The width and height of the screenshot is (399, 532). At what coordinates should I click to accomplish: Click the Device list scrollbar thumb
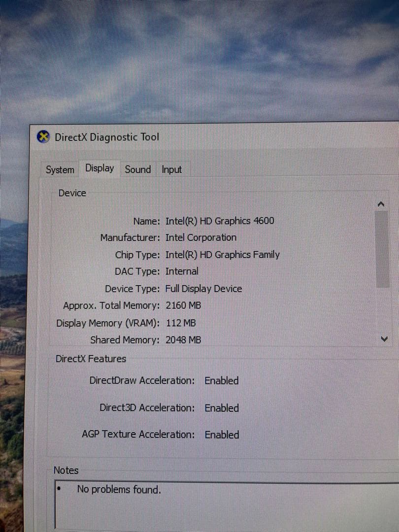tap(383, 249)
